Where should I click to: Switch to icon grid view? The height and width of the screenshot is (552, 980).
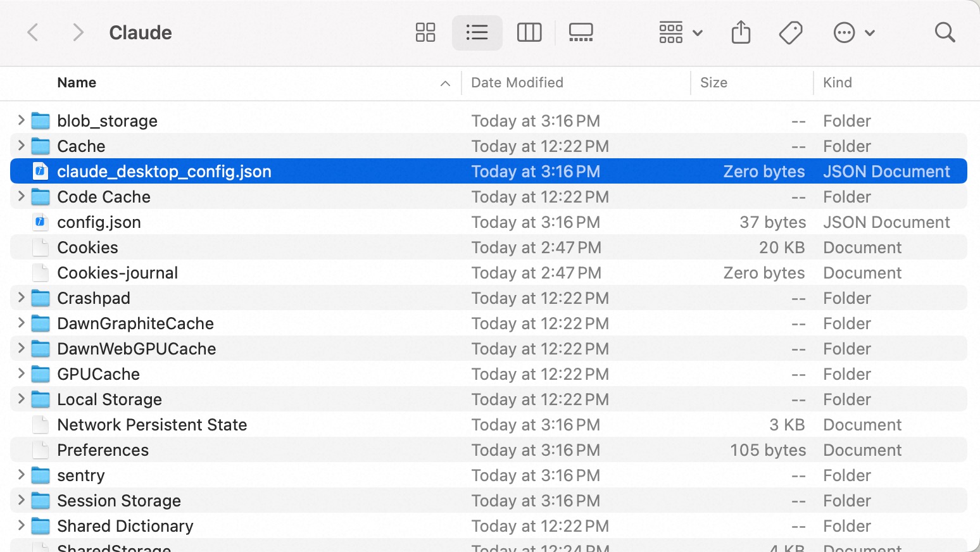[x=425, y=32]
